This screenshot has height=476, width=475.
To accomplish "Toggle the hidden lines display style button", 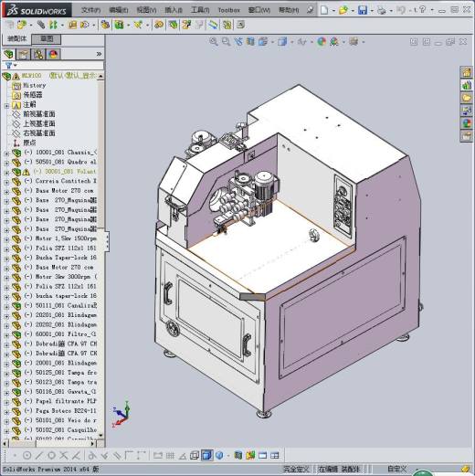I will 195,456.
